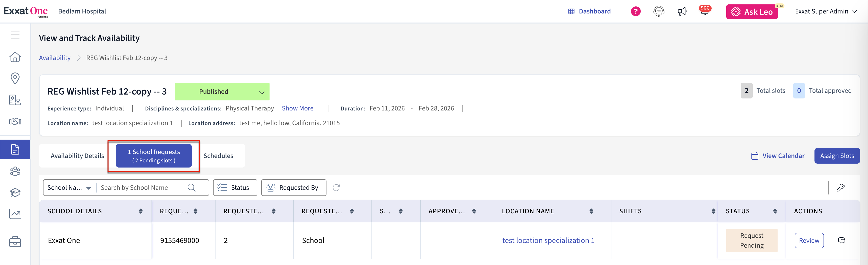This screenshot has height=265, width=868.
Task: Click the refresh filters icon
Action: click(336, 188)
